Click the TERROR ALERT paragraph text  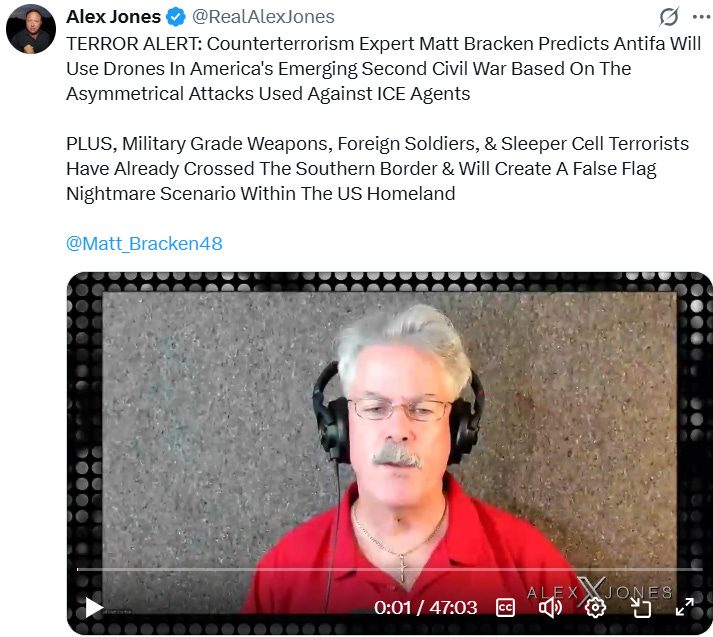click(383, 69)
